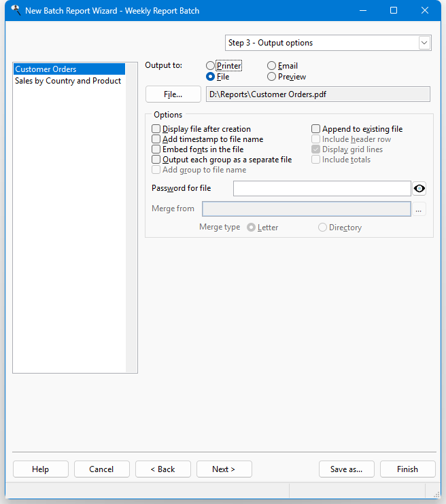
Task: Click the wizard app icon in title bar
Action: tap(16, 10)
